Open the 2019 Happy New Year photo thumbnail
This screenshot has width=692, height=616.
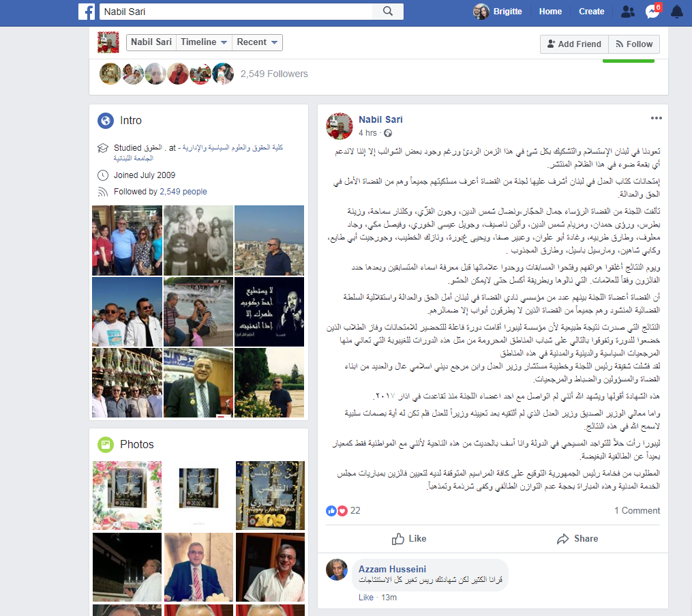pos(270,495)
